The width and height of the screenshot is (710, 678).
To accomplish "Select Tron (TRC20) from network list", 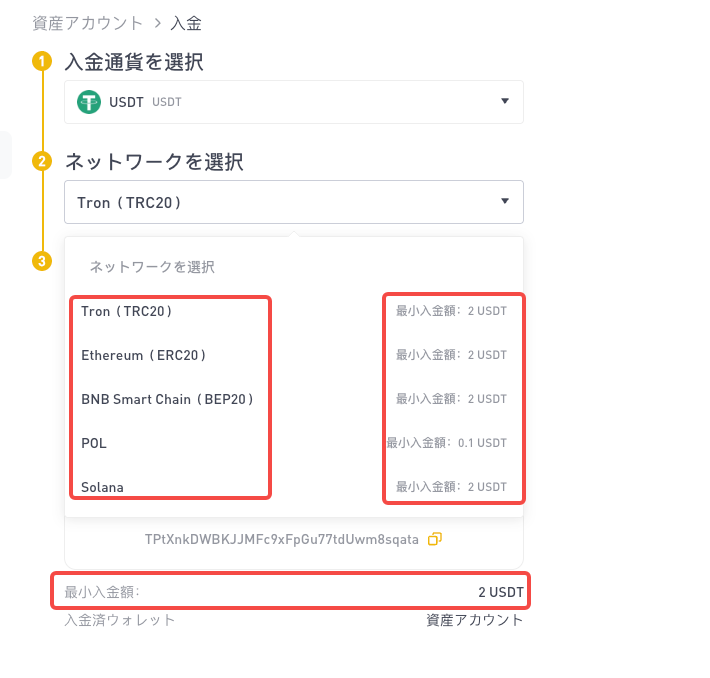I will click(126, 312).
